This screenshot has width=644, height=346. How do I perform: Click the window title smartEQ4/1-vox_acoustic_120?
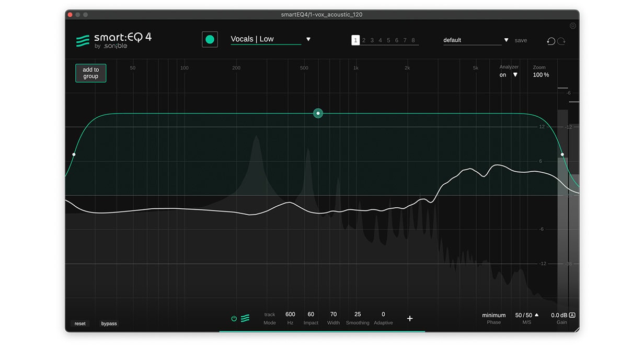pos(321,15)
